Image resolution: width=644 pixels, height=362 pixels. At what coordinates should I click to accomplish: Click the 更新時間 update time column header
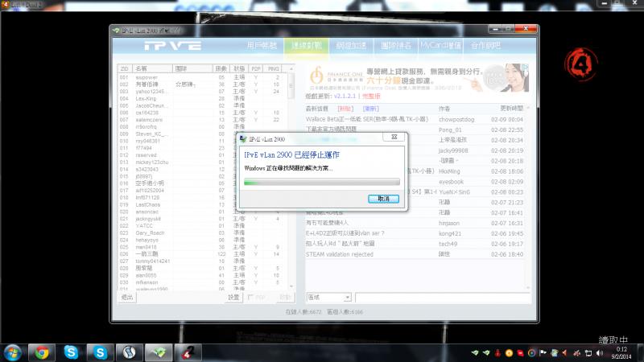click(x=512, y=109)
